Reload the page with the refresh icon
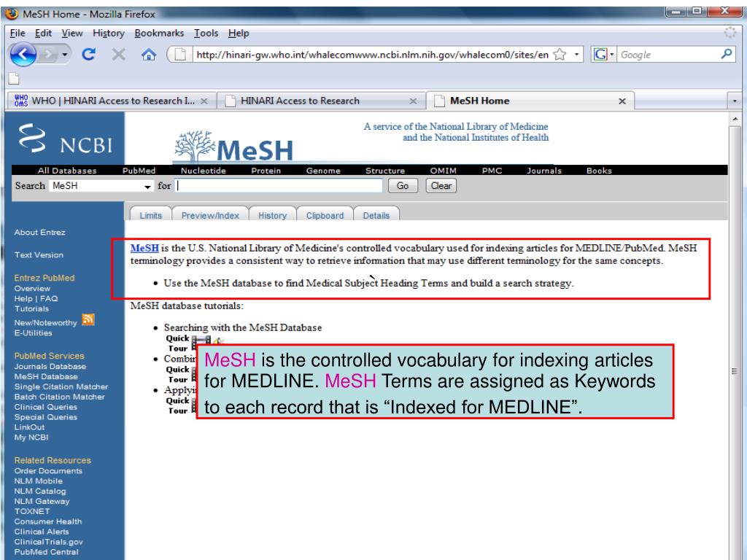 88,54
